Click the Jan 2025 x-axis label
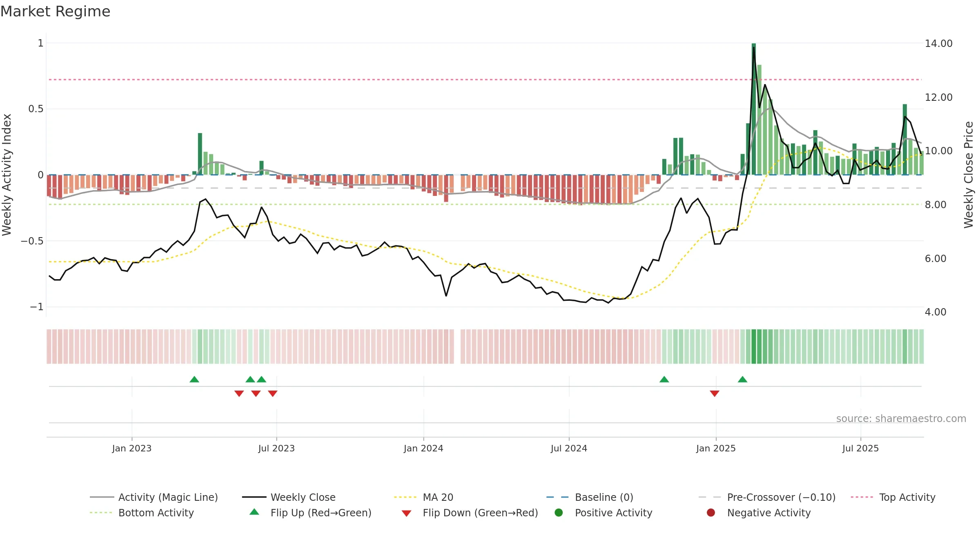Image resolution: width=980 pixels, height=551 pixels. tap(716, 448)
